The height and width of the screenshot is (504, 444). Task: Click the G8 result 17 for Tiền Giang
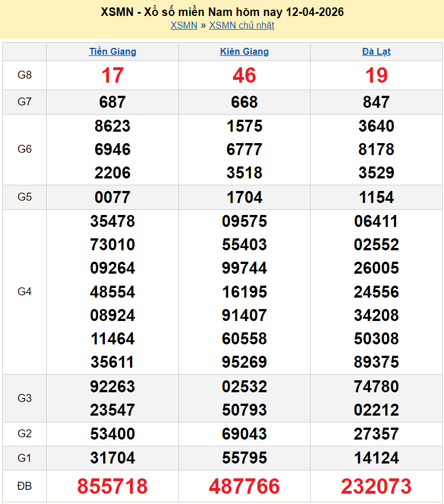(113, 75)
